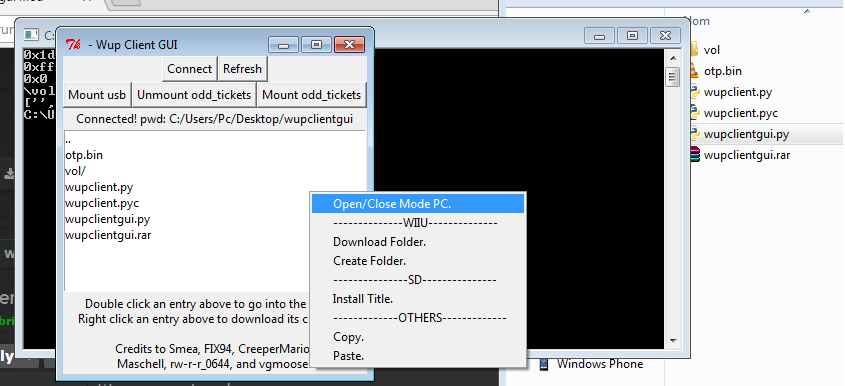The width and height of the screenshot is (845, 386).
Task: Click the Refresh button
Action: [x=243, y=69]
